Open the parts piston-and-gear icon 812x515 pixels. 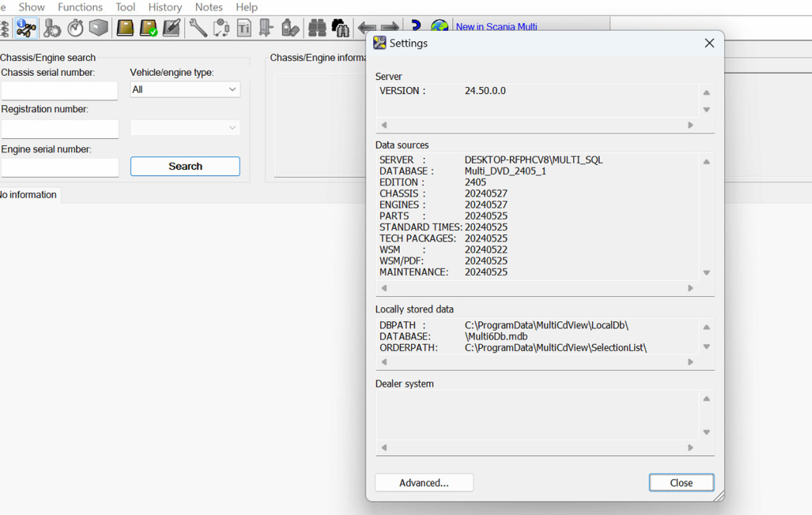pos(52,27)
